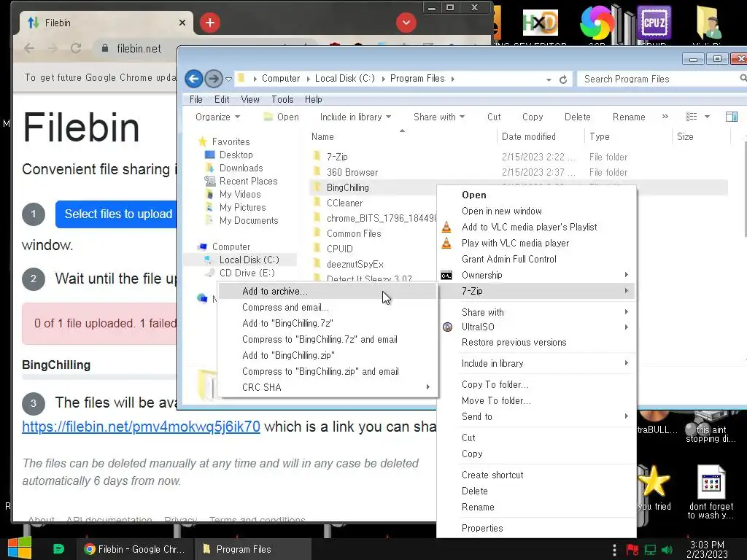The image size is (747, 560).
Task: Close the Filebin Chrome tab
Action: (182, 23)
